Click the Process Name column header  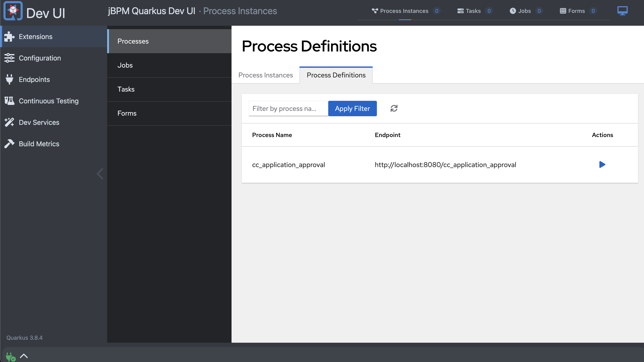[x=272, y=135]
